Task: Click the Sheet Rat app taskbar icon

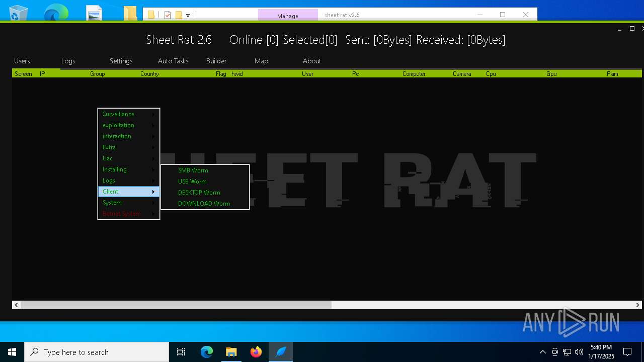Action: [x=281, y=352]
